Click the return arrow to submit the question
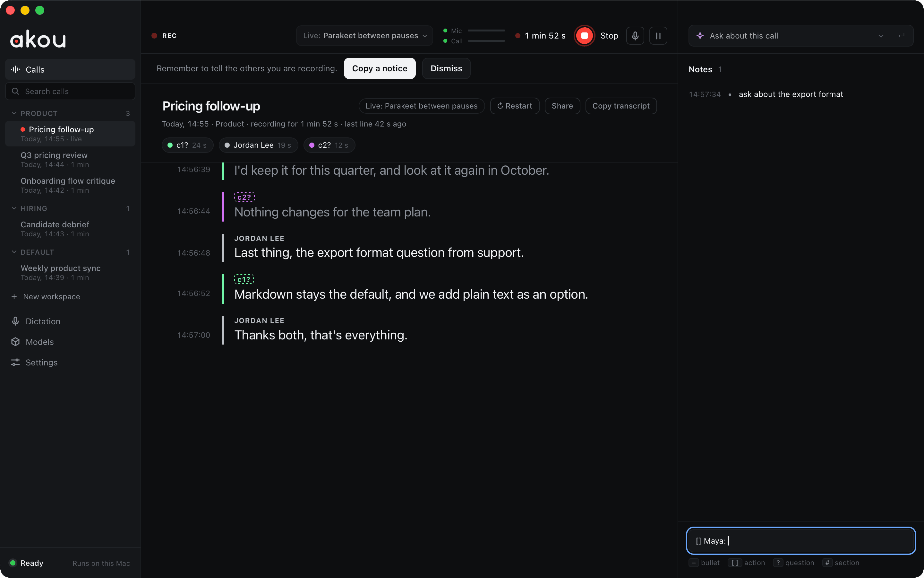 click(x=902, y=36)
